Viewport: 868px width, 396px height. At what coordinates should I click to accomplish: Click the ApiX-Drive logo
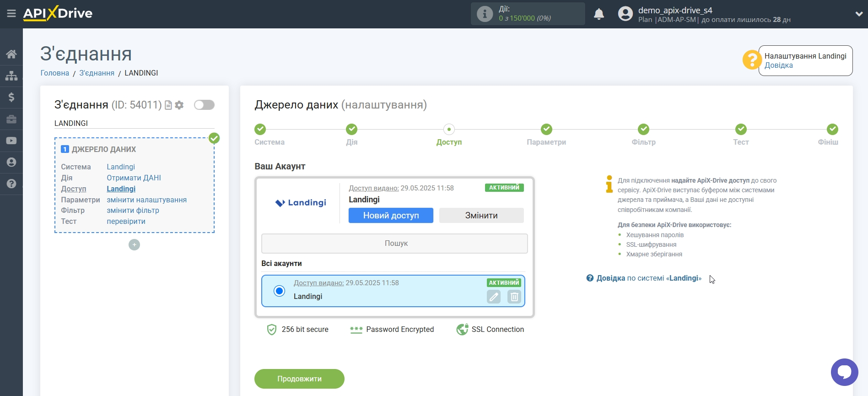click(58, 13)
